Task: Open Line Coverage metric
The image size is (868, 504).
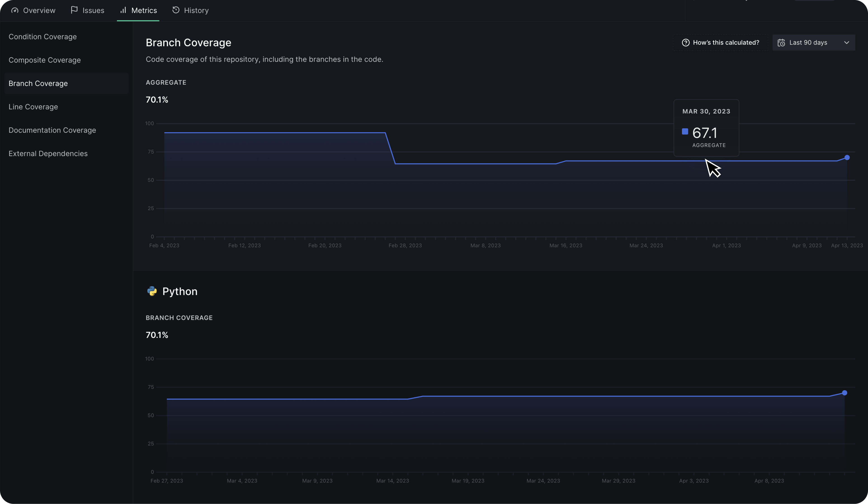Action: pyautogui.click(x=33, y=107)
